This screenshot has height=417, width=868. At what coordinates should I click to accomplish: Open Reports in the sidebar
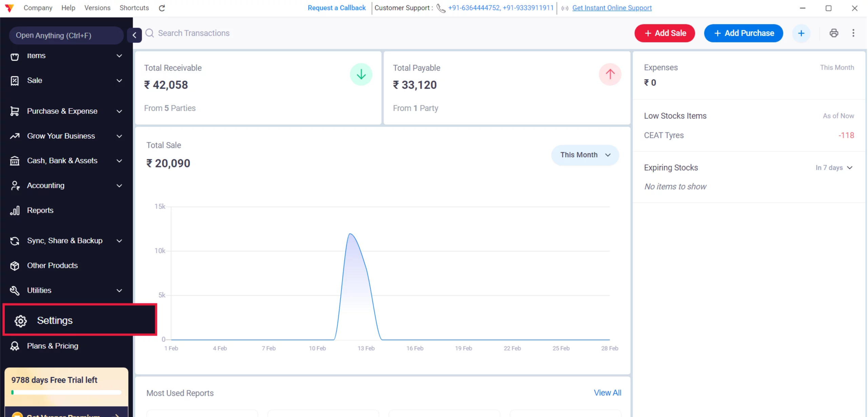[x=40, y=210]
